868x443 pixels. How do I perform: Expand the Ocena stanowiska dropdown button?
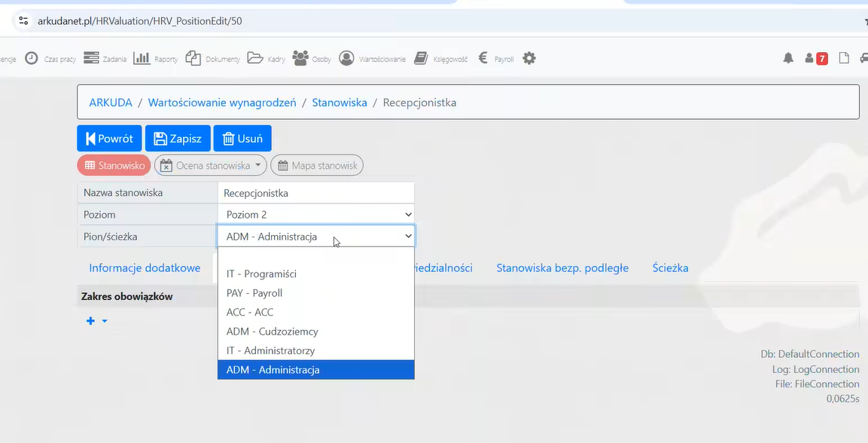pyautogui.click(x=211, y=166)
